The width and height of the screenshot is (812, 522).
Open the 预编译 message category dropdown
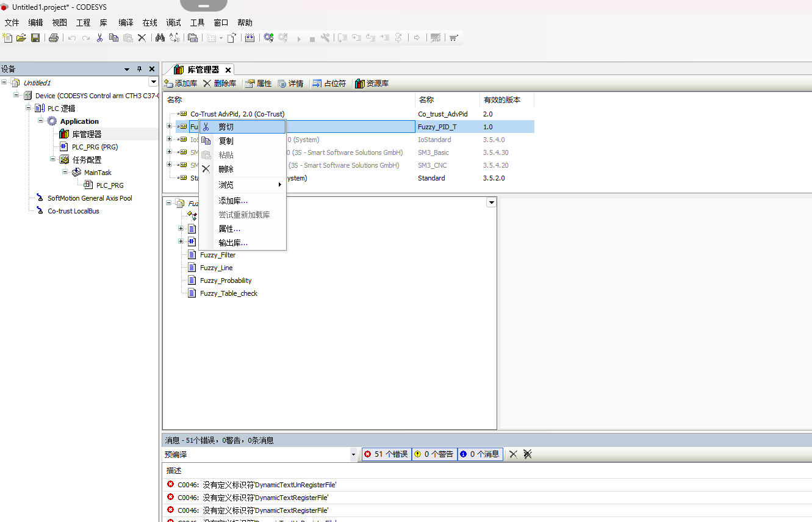tap(354, 454)
